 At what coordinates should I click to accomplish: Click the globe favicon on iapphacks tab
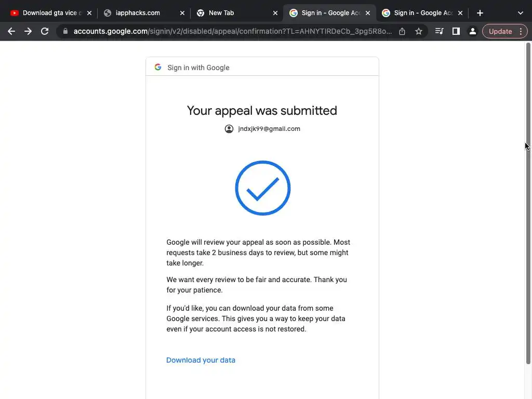[108, 13]
